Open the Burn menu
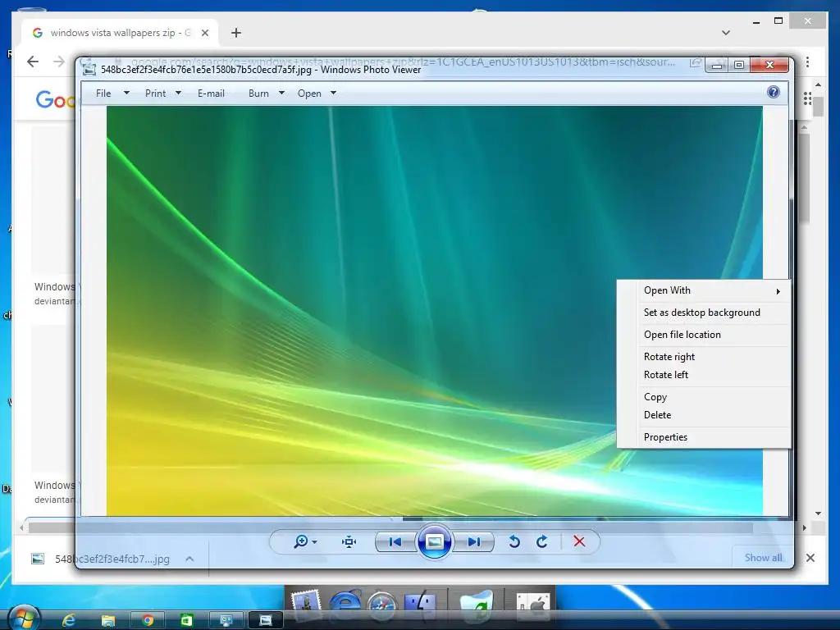Screen dimensions: 840x630 [x=258, y=94]
